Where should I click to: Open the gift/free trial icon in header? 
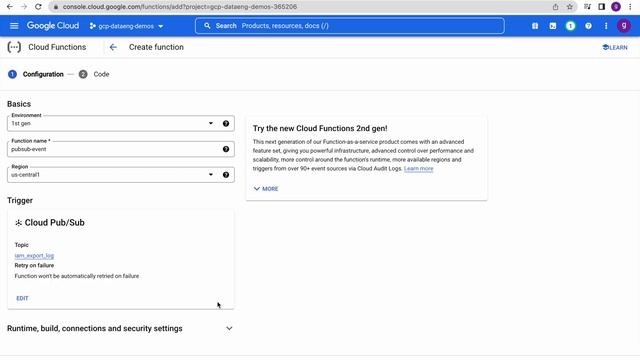click(535, 26)
